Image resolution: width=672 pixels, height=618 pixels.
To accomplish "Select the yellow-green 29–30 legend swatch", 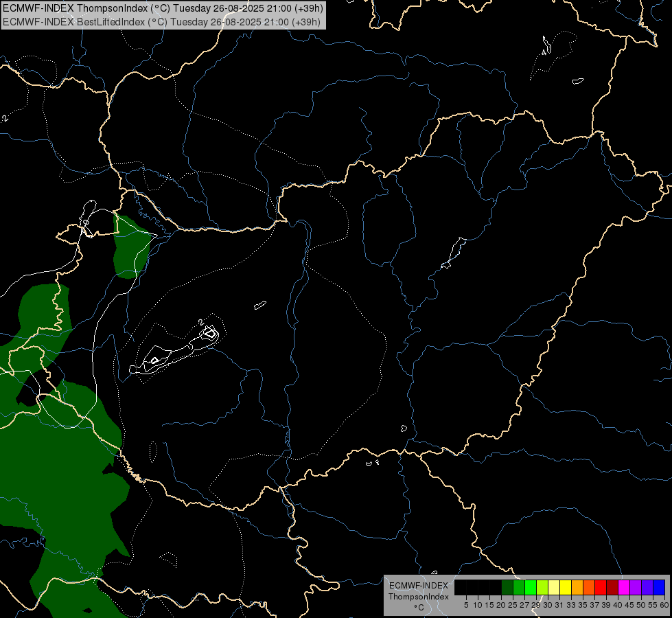I will coord(542,587).
